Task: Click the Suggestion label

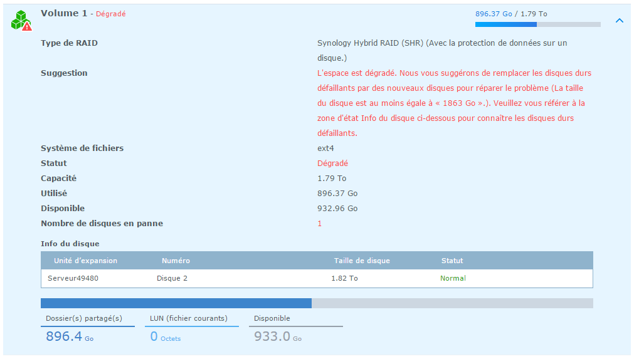Action: pyautogui.click(x=64, y=73)
